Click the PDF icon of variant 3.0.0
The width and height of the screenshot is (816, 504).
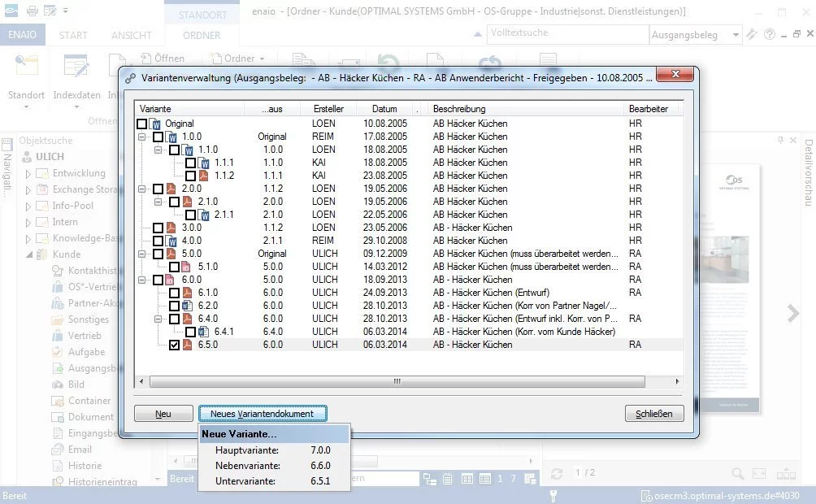pos(171,228)
